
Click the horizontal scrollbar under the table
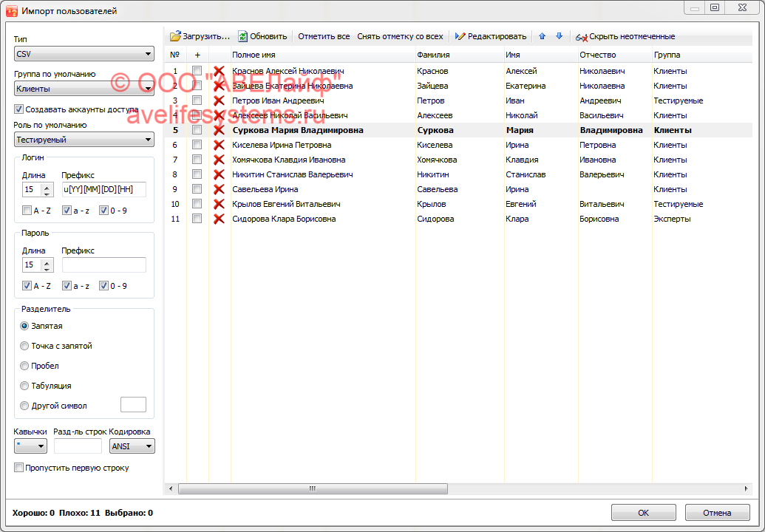click(x=312, y=488)
